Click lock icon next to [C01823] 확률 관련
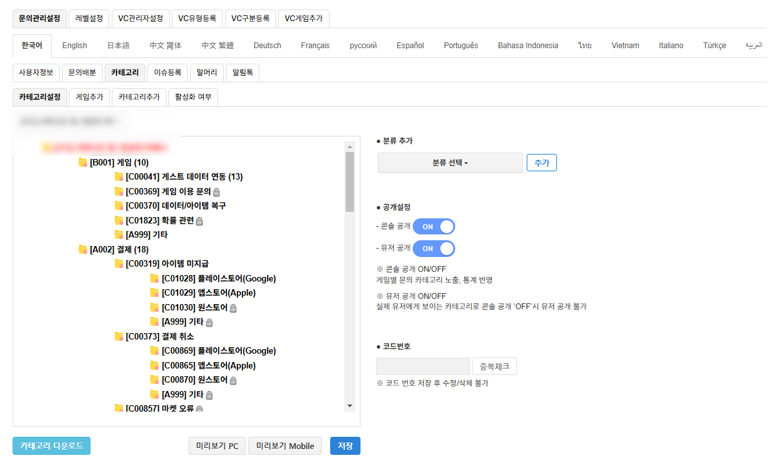The height and width of the screenshot is (463, 776). tap(199, 221)
